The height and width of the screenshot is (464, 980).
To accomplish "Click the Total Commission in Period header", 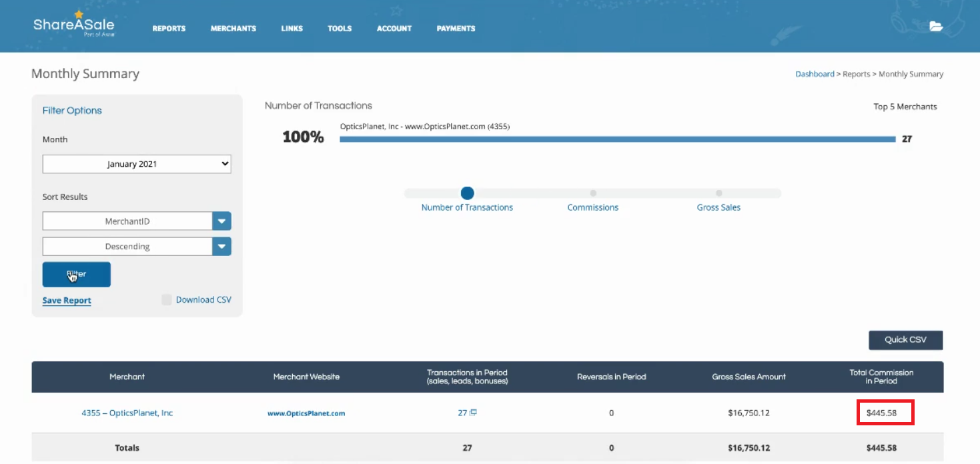I will click(x=881, y=377).
